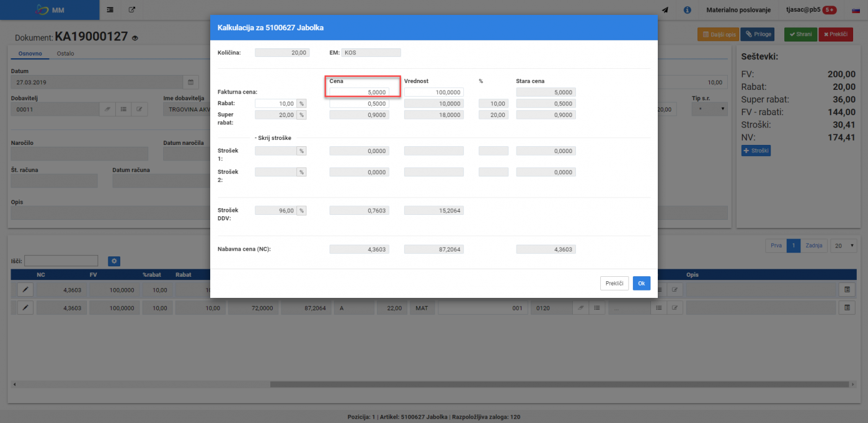Click the MM application logo
Image resolution: width=868 pixels, height=423 pixels.
click(x=49, y=10)
